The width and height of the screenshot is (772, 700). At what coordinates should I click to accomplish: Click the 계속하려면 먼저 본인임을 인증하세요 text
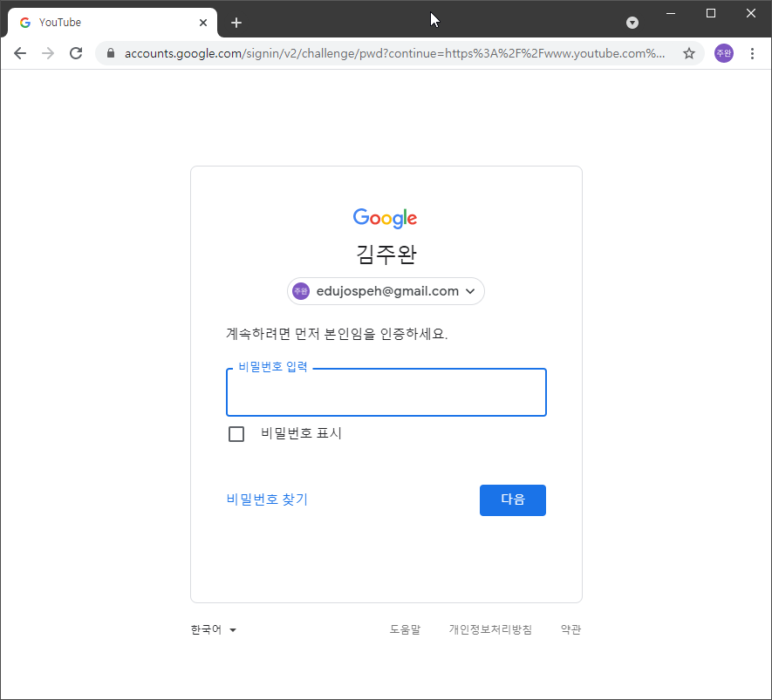[x=337, y=334]
